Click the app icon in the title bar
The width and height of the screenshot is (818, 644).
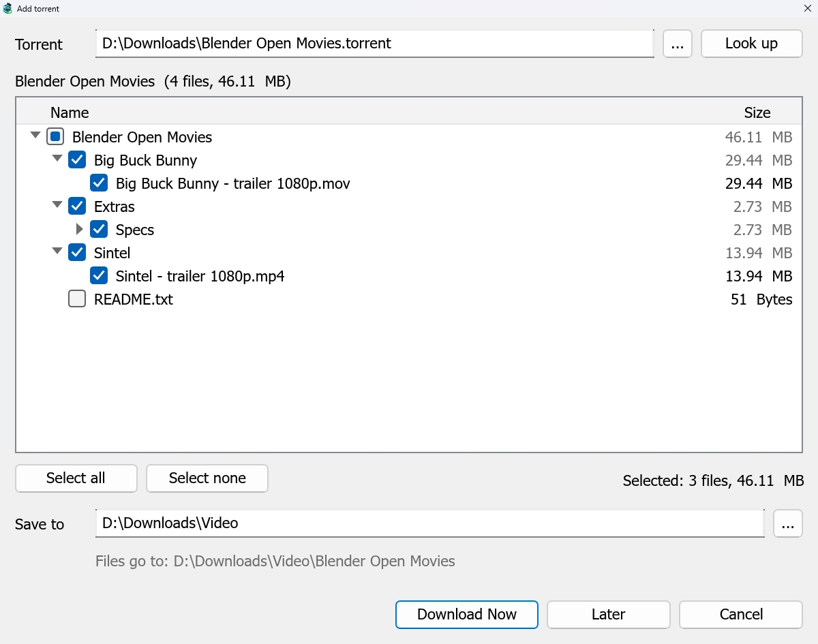pos(7,8)
